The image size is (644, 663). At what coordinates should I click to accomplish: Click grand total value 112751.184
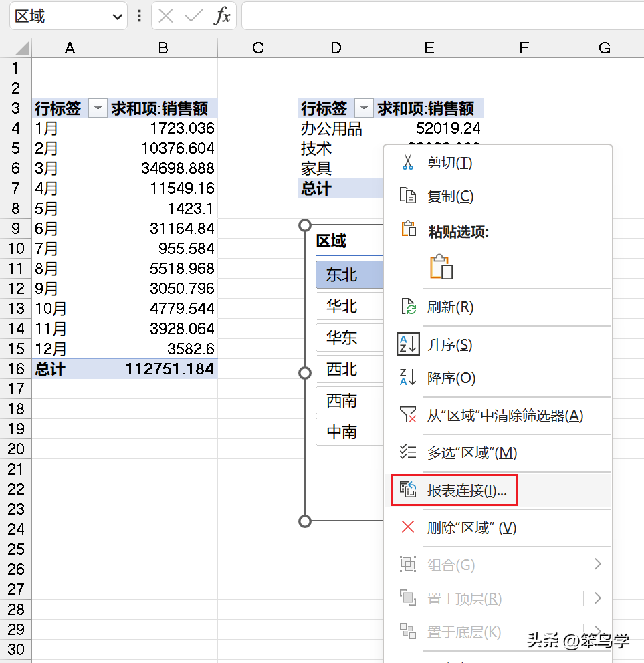(163, 369)
